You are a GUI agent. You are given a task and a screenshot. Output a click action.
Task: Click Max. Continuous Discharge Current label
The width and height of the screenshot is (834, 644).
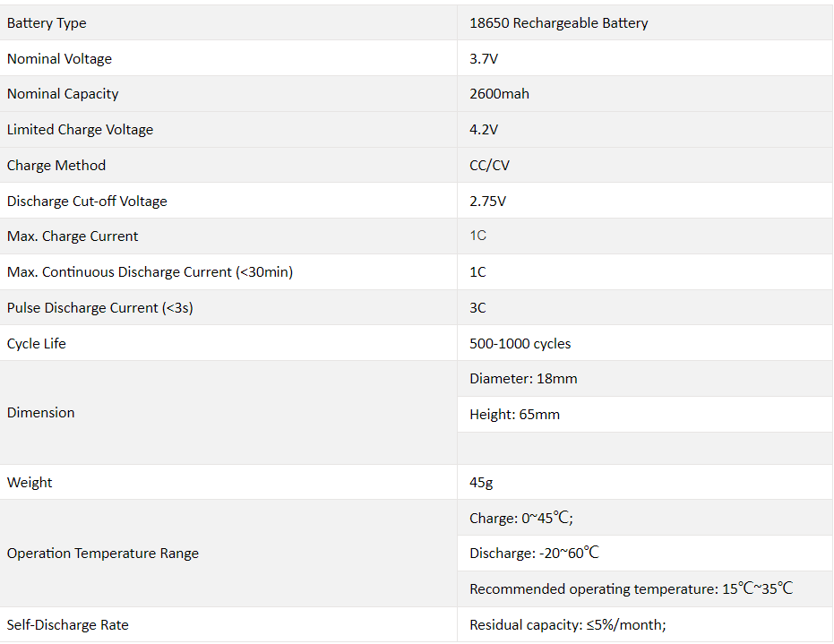pos(150,272)
